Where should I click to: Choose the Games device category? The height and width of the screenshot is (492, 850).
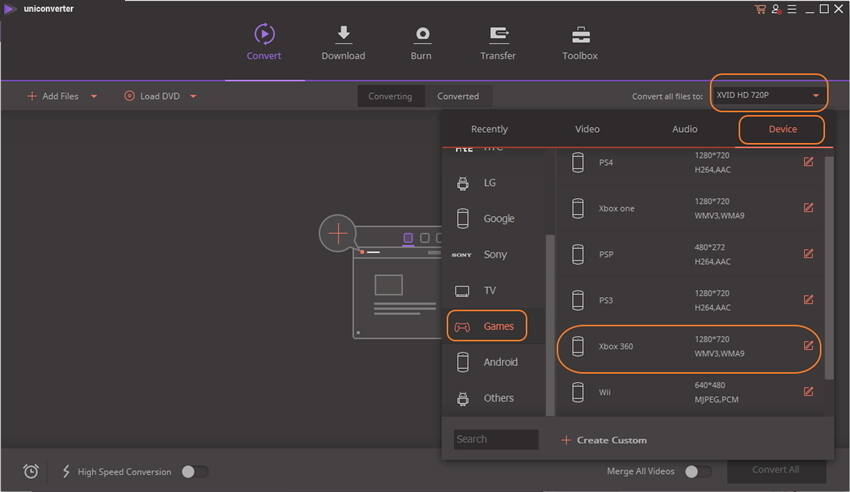(494, 326)
